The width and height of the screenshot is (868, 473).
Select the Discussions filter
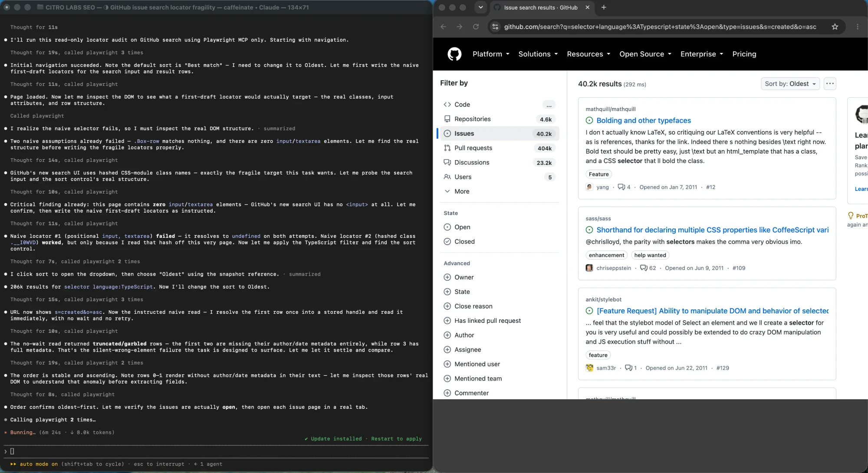click(500, 162)
